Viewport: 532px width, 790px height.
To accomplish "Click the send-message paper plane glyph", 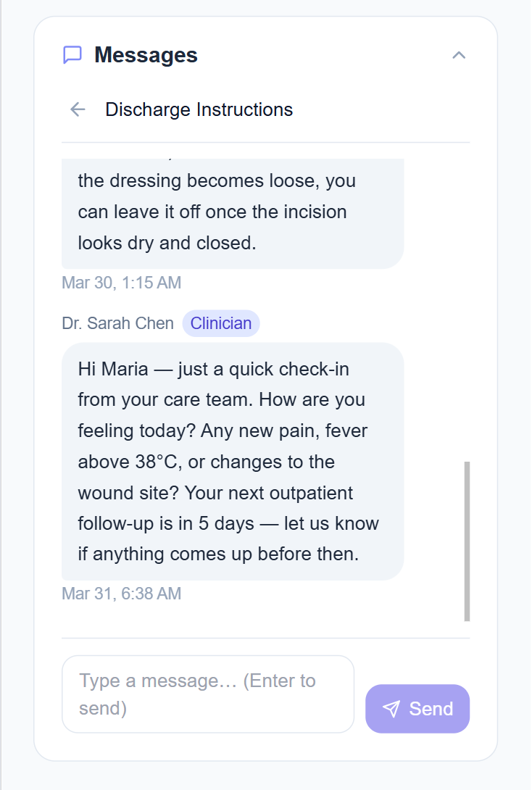I will coord(391,709).
